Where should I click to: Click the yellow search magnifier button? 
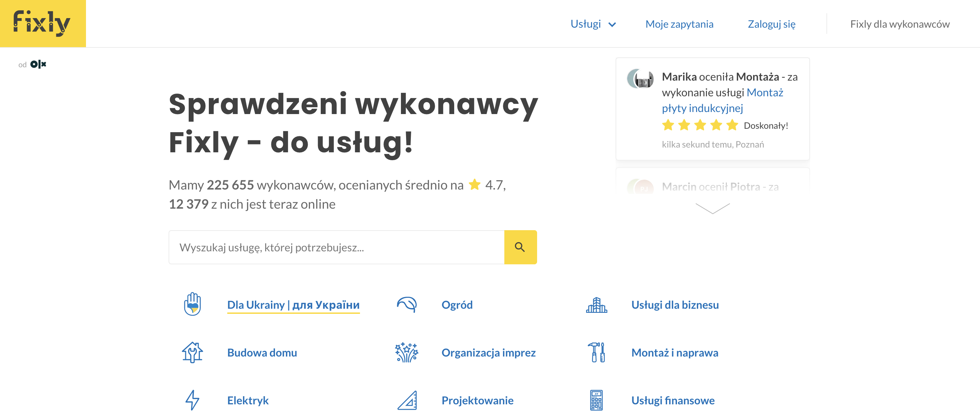(x=520, y=247)
